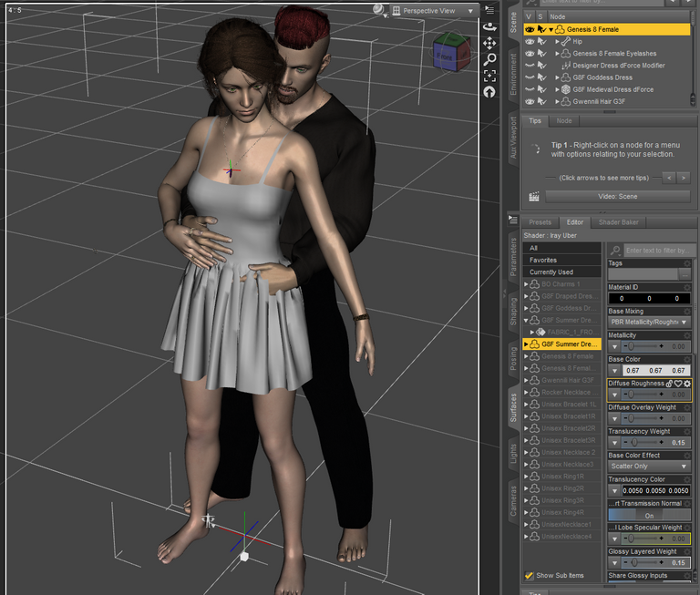Switch to the Node tab

click(x=564, y=121)
